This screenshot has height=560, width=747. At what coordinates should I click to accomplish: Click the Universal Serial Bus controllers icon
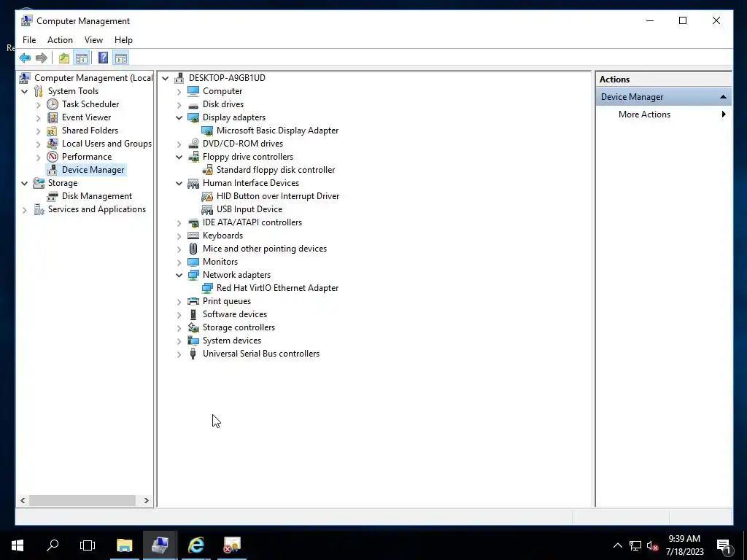[x=193, y=354]
